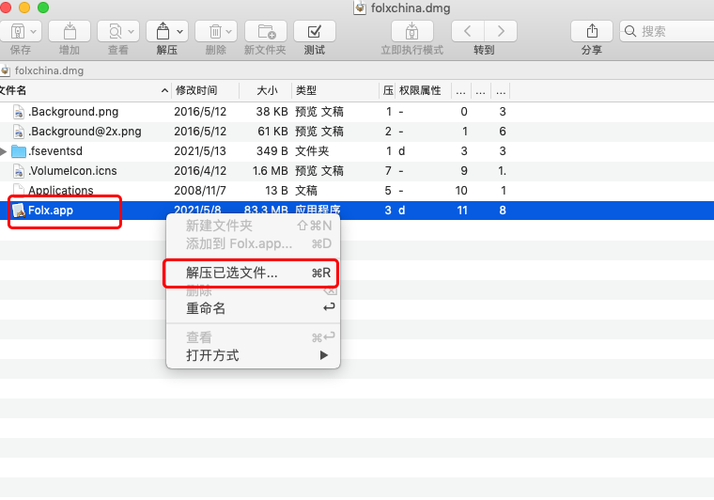
Task: Choose Add to Folx.app (添加到) menu entry
Action: [253, 244]
